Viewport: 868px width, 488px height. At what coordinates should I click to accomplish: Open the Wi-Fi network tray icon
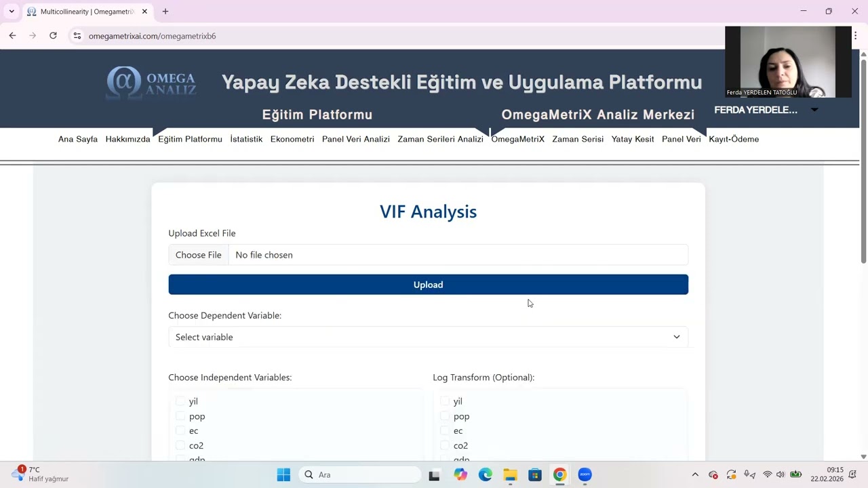point(767,474)
